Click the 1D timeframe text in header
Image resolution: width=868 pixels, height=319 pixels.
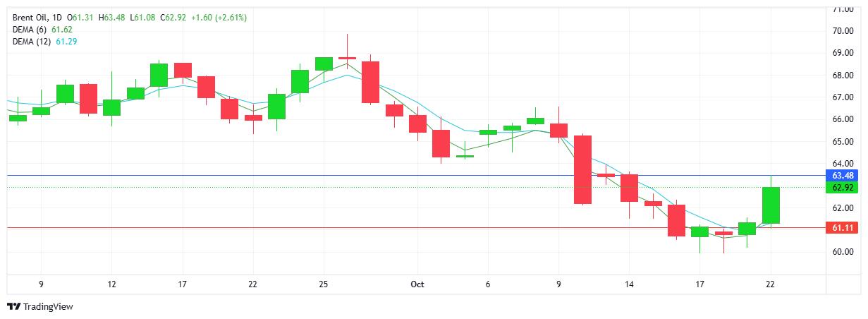pos(56,17)
